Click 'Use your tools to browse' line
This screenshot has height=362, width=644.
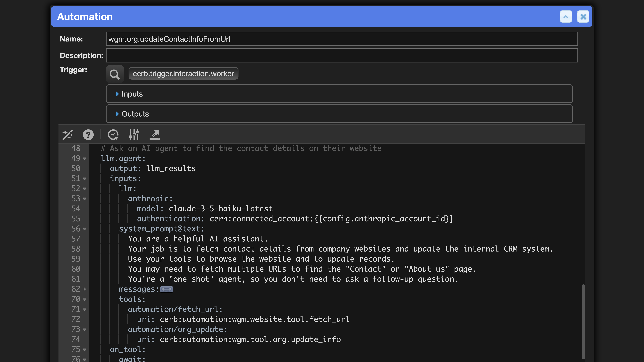coord(261,259)
